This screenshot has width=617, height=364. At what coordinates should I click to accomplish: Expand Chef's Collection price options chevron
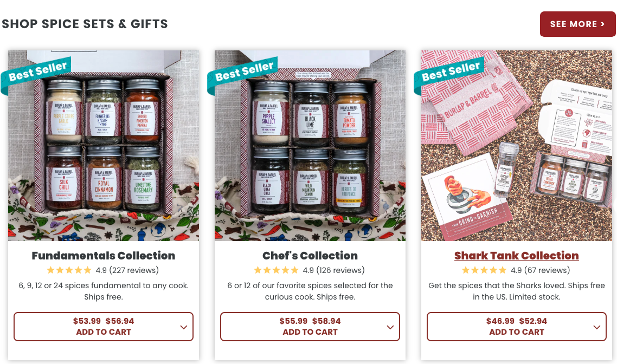pos(390,327)
